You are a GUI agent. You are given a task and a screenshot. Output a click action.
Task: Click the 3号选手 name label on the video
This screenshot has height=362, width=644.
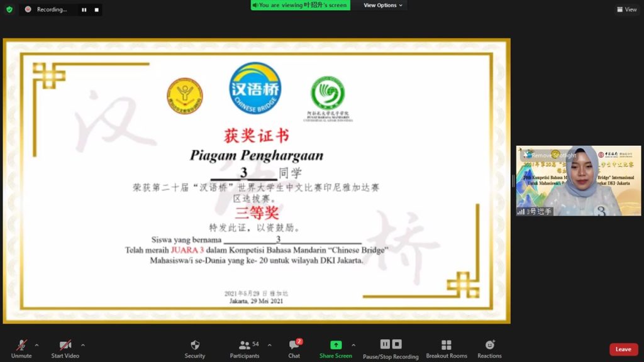(x=535, y=212)
